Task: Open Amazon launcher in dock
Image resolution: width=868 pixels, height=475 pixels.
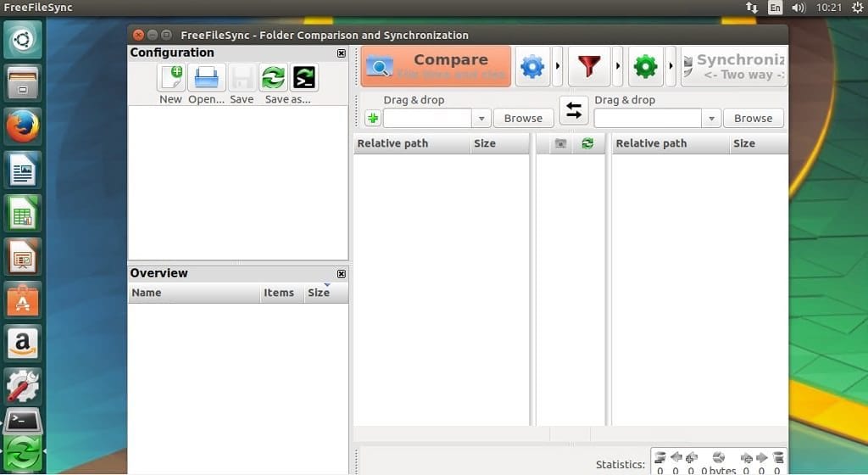Action: click(x=23, y=344)
